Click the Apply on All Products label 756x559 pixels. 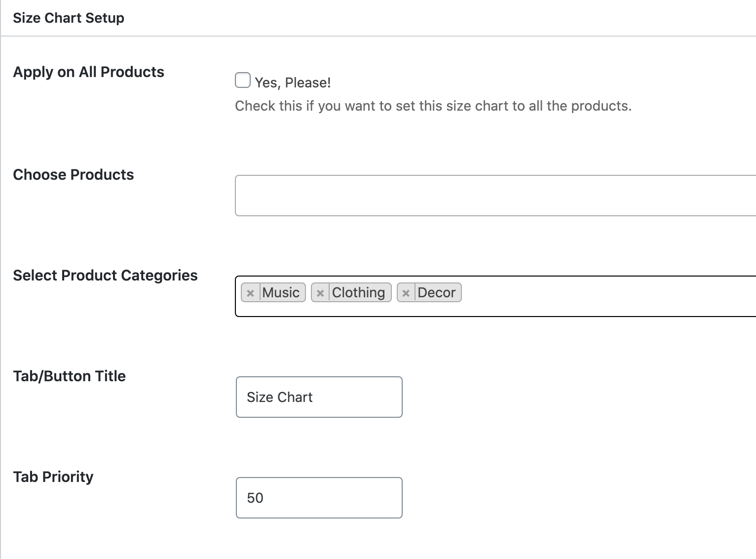[x=89, y=72]
